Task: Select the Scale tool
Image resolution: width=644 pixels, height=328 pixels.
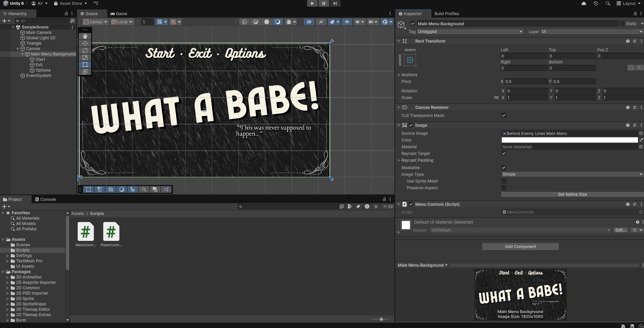Action: [x=85, y=58]
